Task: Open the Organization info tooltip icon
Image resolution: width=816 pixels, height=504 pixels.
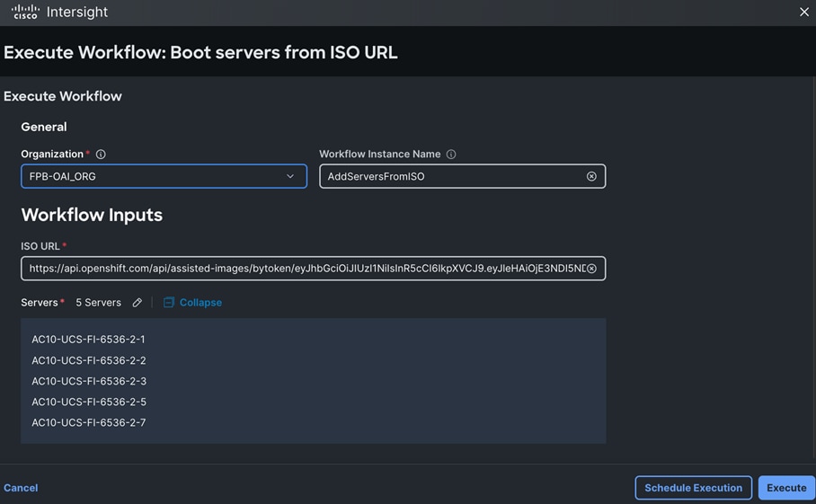Action: 101,155
